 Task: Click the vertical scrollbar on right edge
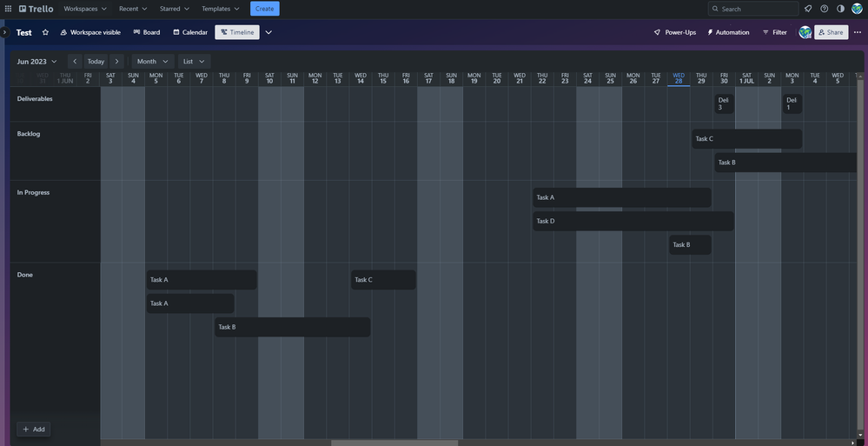(860, 255)
